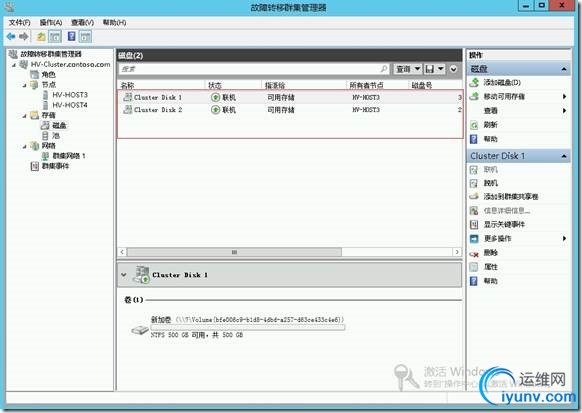Click 脱机 to take the disk offline

(490, 183)
